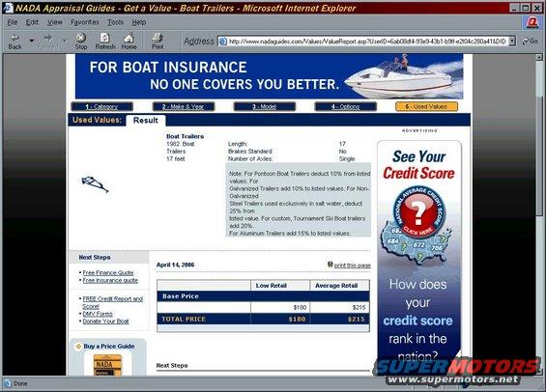Screen dimensions: 546x392
Task: Click the boat trailer thumbnail image
Action: (x=95, y=184)
